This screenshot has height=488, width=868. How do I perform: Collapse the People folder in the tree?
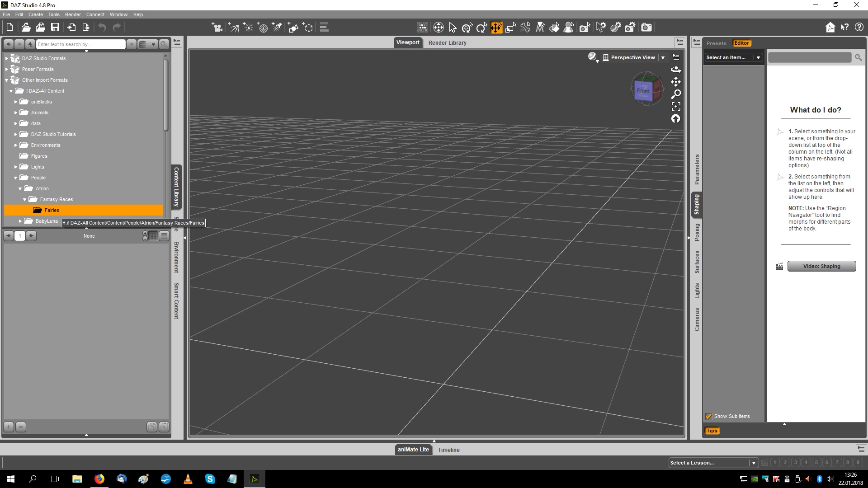[x=15, y=178]
